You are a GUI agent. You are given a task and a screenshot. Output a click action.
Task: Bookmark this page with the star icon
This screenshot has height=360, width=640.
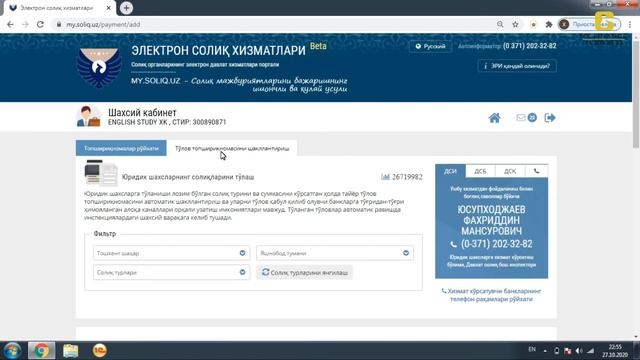(516, 24)
